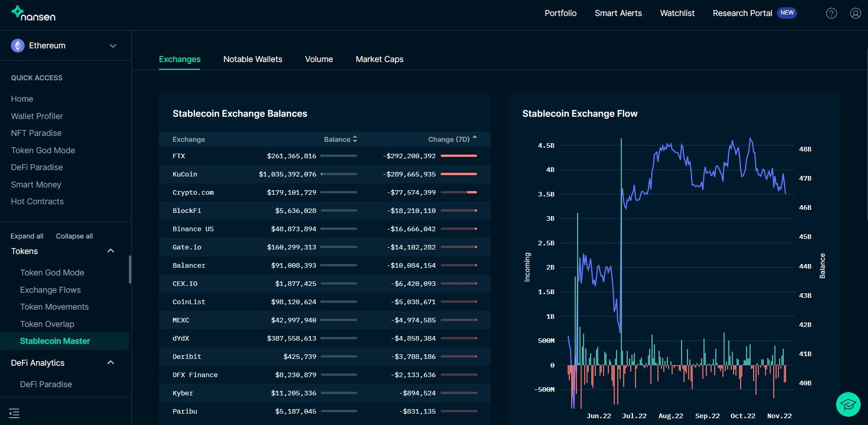Click dYdX balance value $387,558,613
Image resolution: width=868 pixels, height=425 pixels.
point(292,338)
